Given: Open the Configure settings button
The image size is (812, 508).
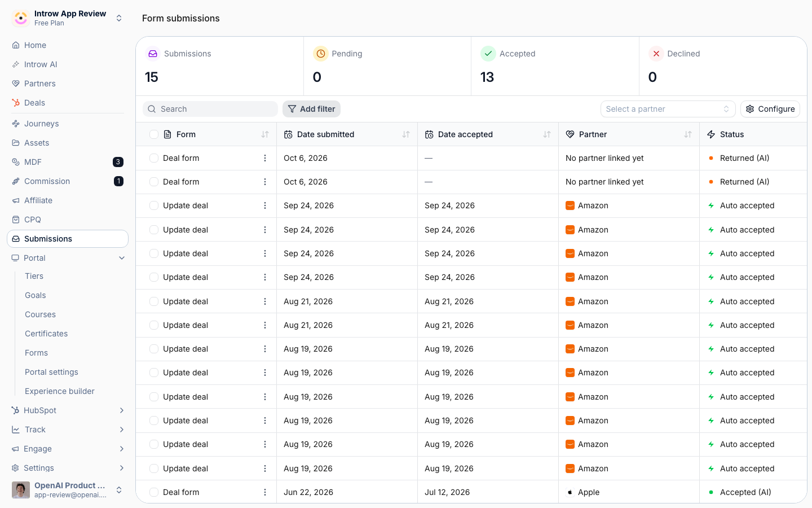Looking at the screenshot, I should click(x=770, y=109).
